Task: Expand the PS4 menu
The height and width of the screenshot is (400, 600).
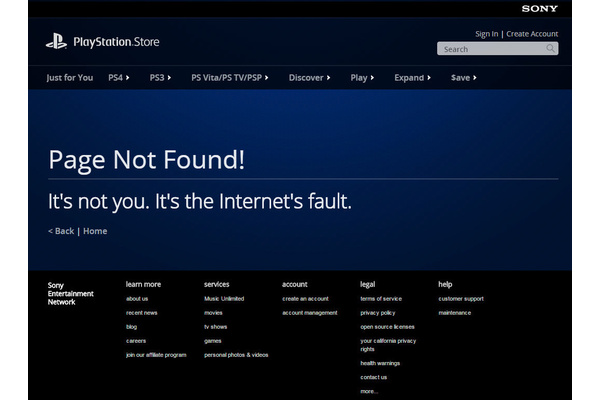Action: pos(119,78)
